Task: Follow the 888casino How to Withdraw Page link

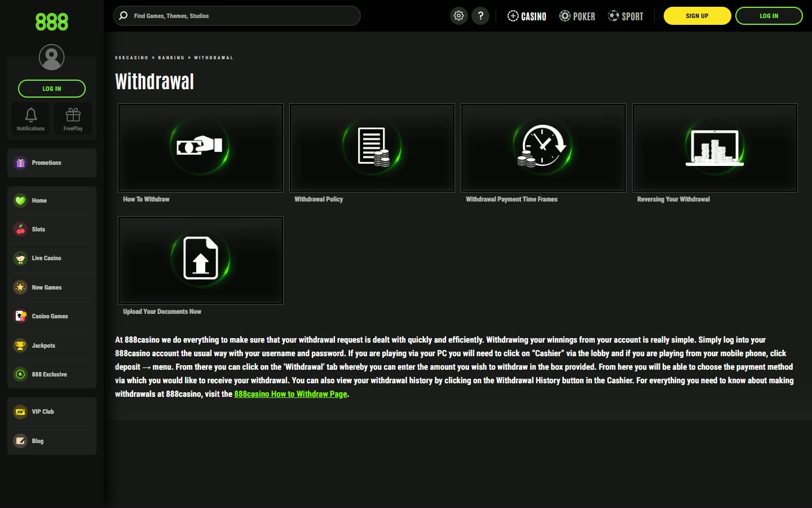Action: coord(290,394)
